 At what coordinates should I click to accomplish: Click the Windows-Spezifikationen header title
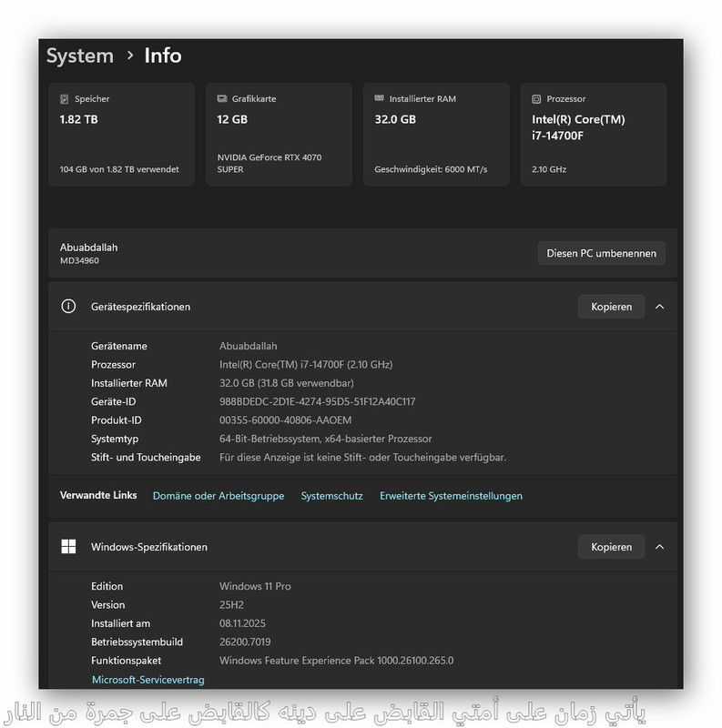click(149, 547)
